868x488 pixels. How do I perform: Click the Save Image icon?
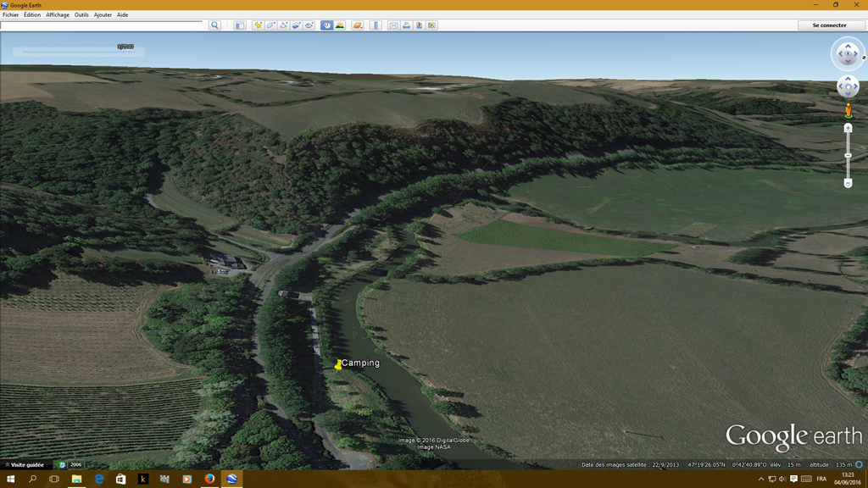pos(419,25)
